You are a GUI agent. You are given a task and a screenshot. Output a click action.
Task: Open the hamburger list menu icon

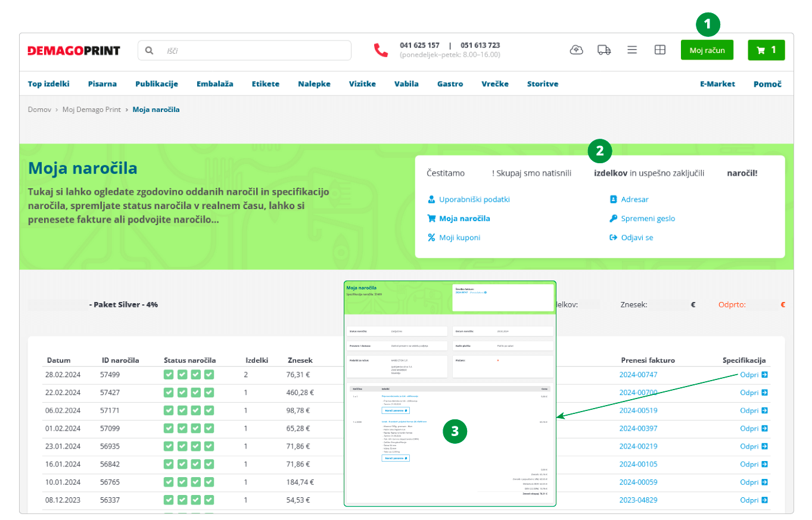632,50
